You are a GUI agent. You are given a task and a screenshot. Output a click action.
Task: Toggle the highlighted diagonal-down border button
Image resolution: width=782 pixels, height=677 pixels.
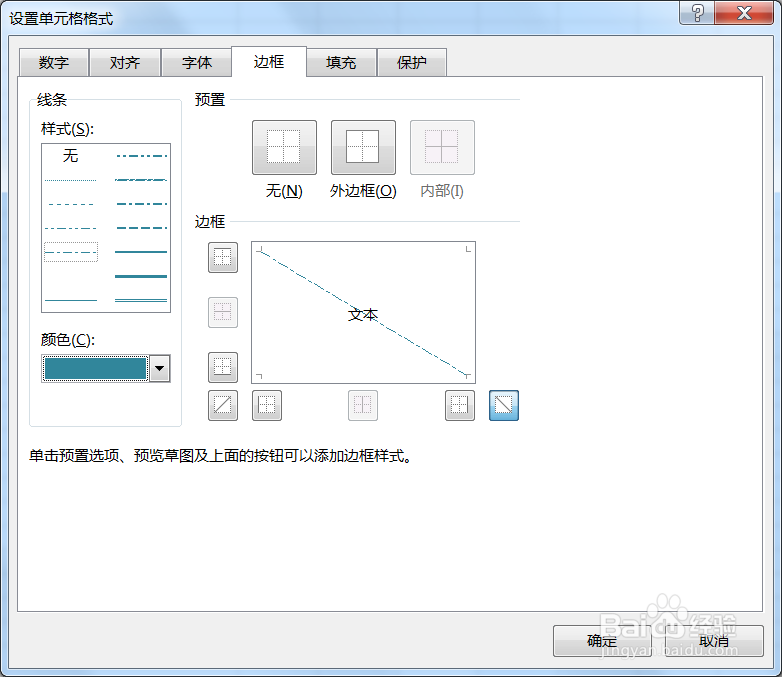[x=504, y=405]
